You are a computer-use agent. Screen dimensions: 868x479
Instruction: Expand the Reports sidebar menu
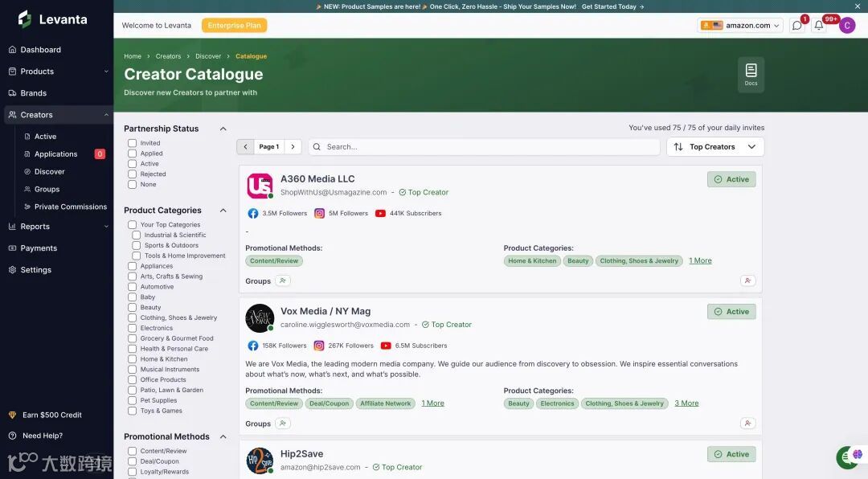106,227
